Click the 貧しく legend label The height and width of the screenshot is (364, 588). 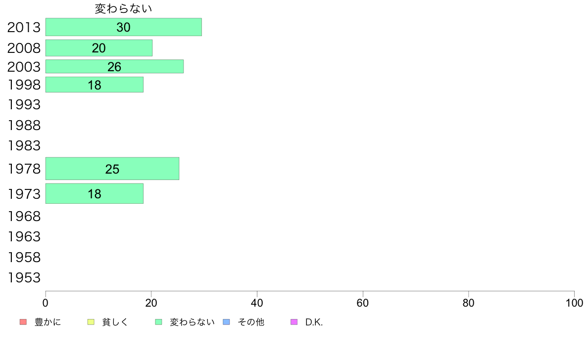pos(115,322)
